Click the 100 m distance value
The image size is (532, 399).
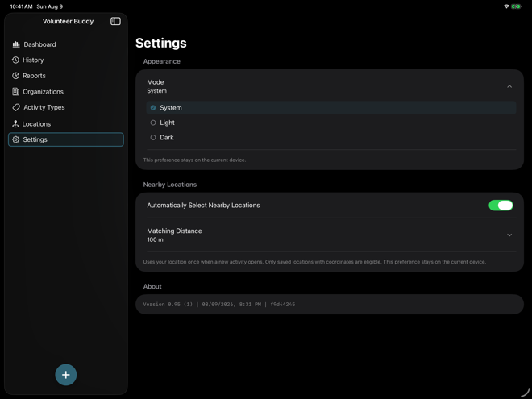155,239
